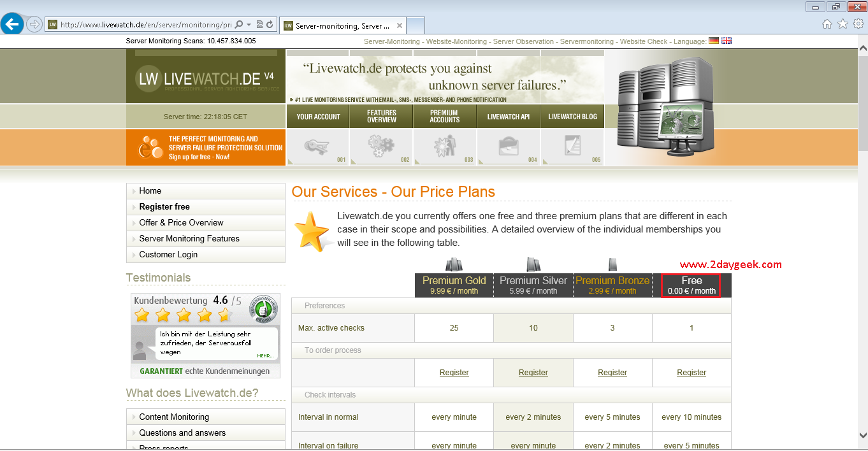868x451 pixels.
Task: Click the Premium Bronze plan header
Action: click(x=612, y=285)
